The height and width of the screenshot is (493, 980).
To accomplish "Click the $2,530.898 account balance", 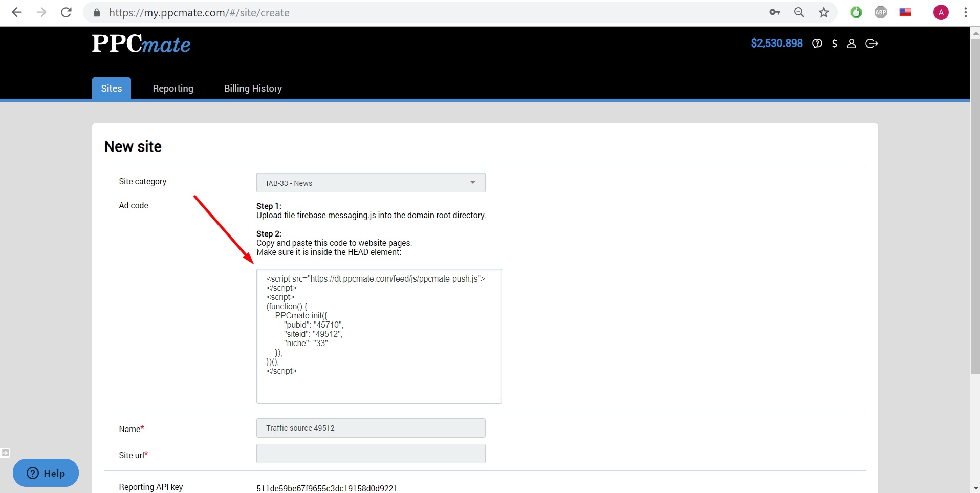I will click(776, 44).
